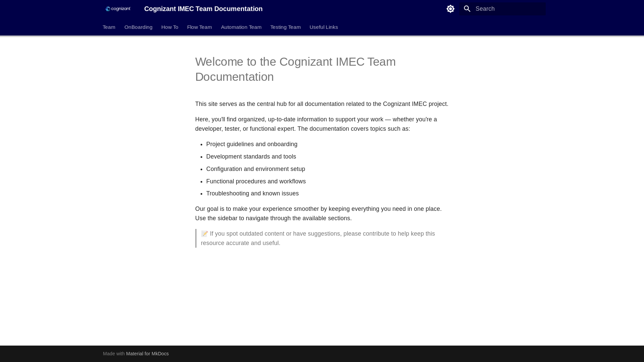
Task: Follow the Material for MkDocs link
Action: (x=147, y=354)
